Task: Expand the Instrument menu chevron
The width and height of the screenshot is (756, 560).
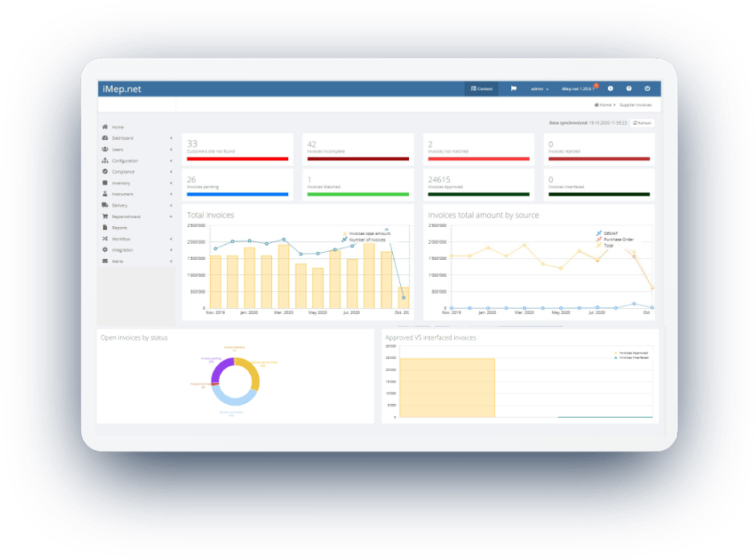Action: point(171,194)
